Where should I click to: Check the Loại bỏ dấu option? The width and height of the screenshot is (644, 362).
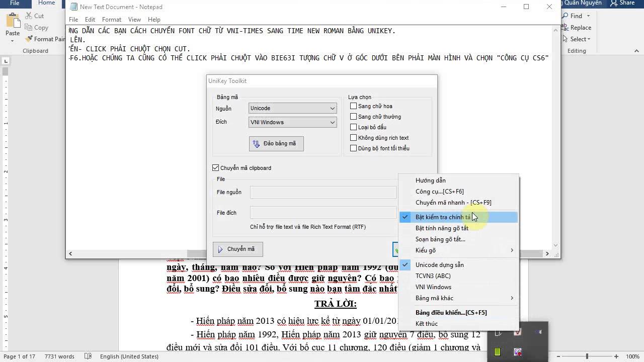click(353, 127)
